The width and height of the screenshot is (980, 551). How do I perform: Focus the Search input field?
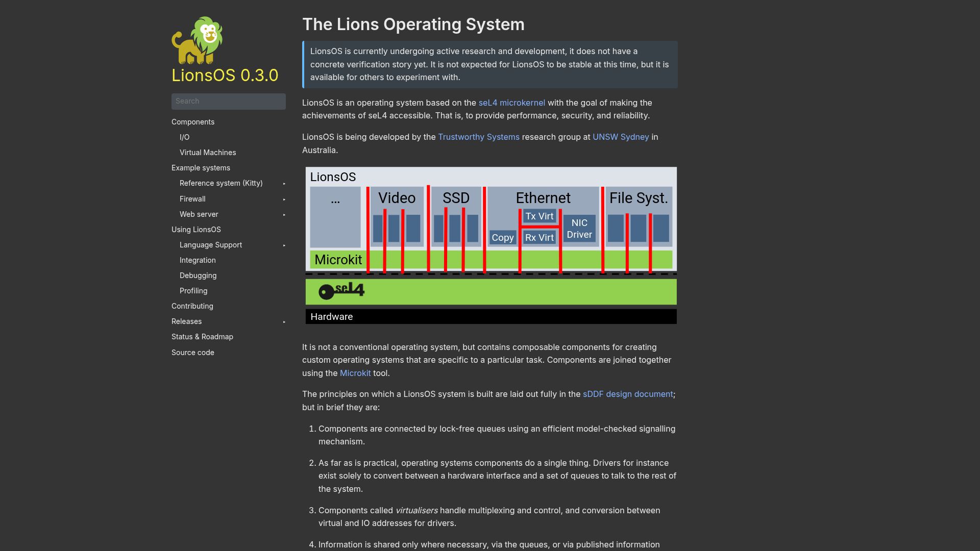click(229, 101)
